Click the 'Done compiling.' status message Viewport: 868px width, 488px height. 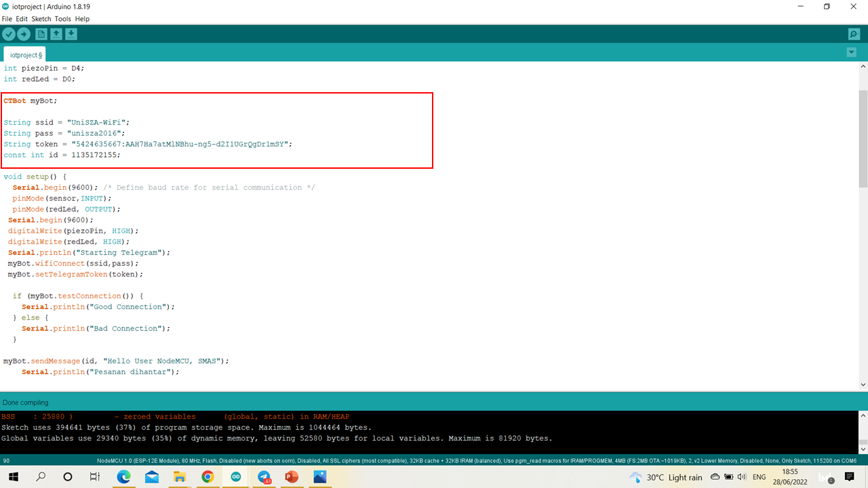pyautogui.click(x=26, y=403)
